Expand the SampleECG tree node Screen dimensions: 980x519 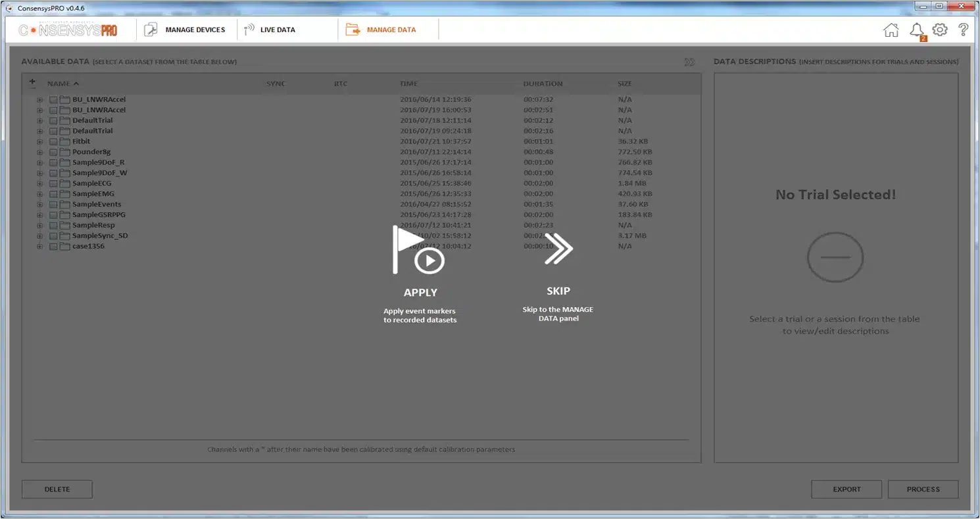click(39, 184)
